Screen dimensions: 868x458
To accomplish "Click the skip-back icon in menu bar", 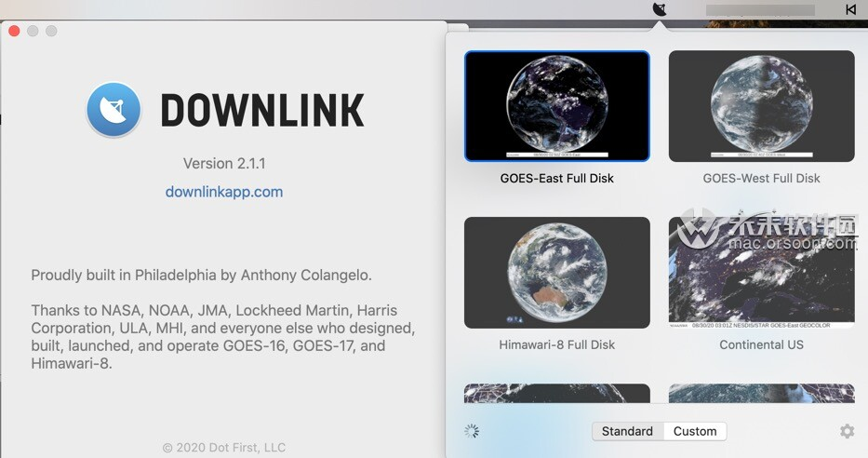I will coord(850,9).
